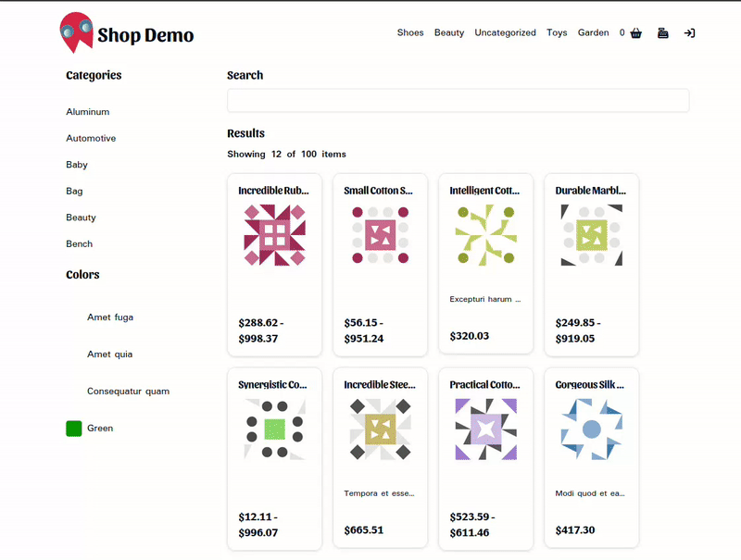
Task: Filter by the Aluminum category
Action: tap(88, 112)
